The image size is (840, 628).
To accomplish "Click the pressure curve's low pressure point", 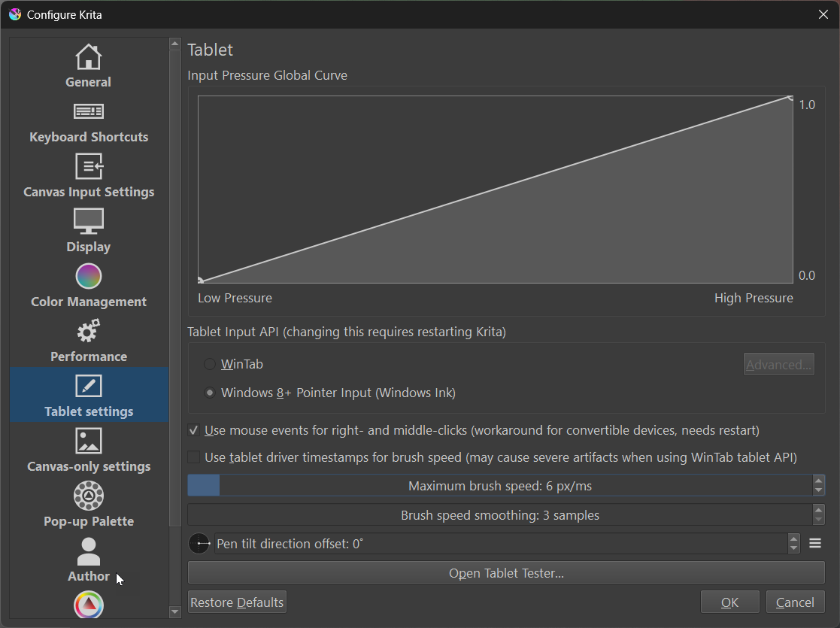I will point(200,281).
